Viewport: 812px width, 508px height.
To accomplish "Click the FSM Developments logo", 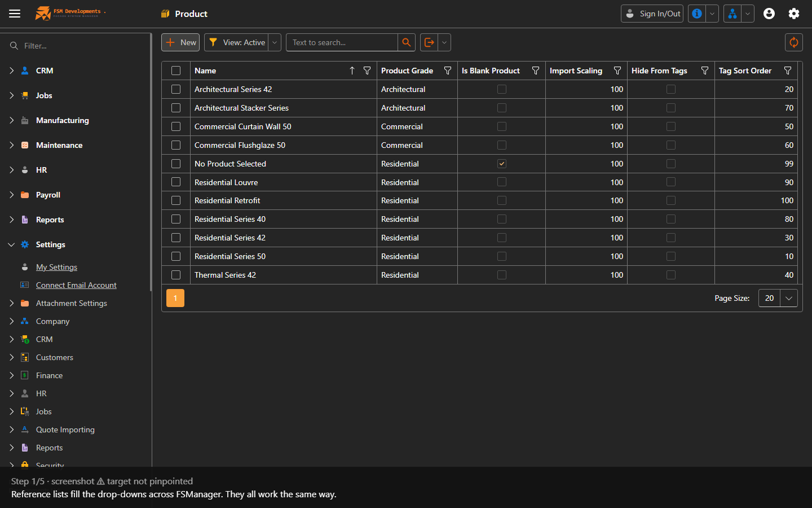I will coord(70,13).
